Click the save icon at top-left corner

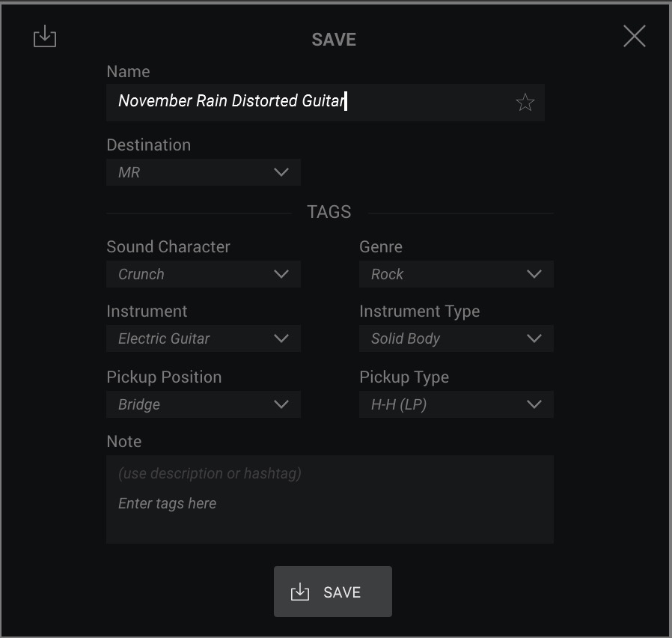[x=45, y=36]
